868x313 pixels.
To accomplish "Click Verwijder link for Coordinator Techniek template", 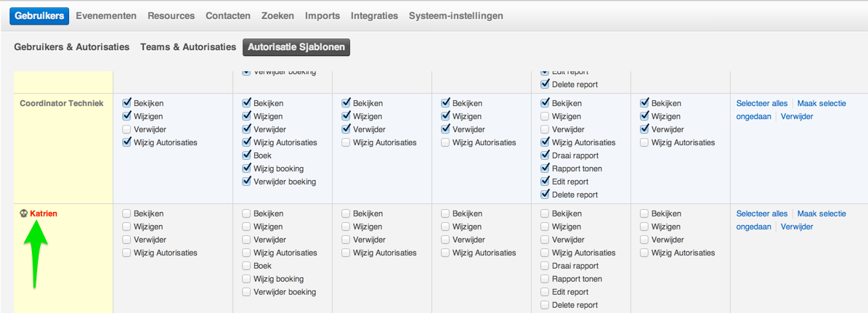I will 797,116.
